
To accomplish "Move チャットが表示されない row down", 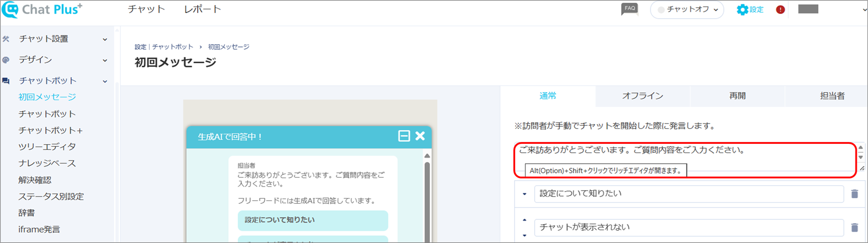I will click(x=525, y=236).
